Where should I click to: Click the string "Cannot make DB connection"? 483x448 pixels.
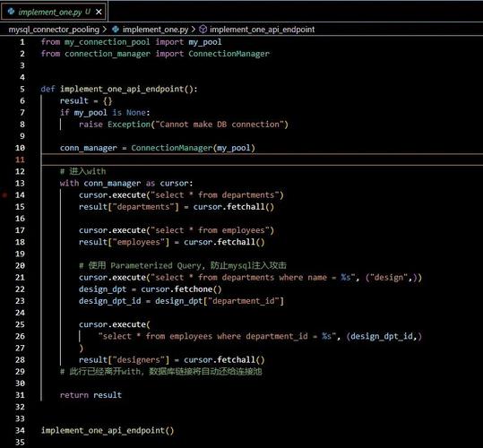coord(219,125)
